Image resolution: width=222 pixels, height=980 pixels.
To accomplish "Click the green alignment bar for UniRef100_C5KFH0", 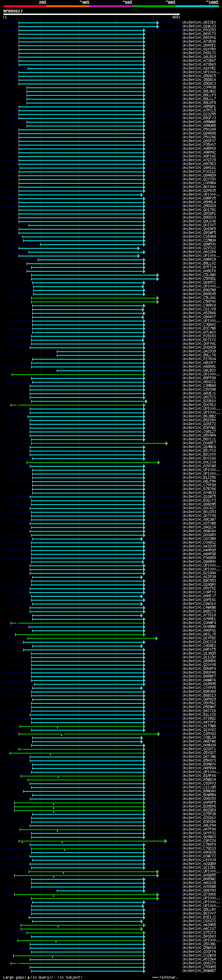I will [95, 302].
